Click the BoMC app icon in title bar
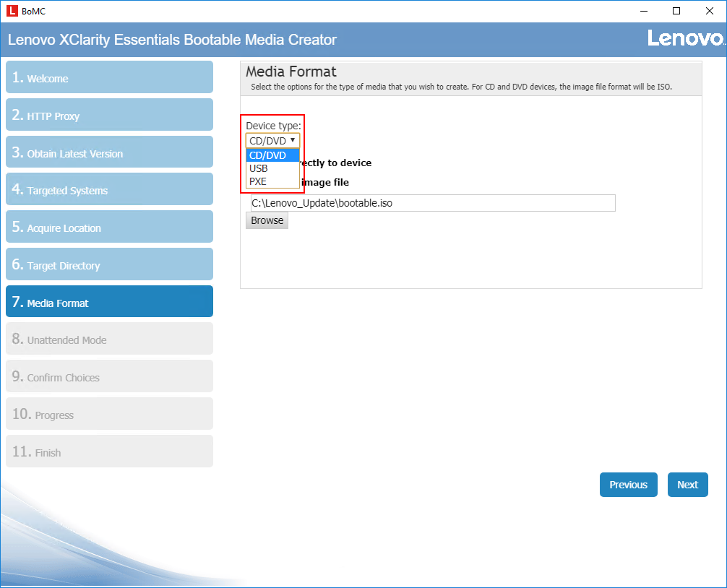The width and height of the screenshot is (727, 588). [12, 11]
